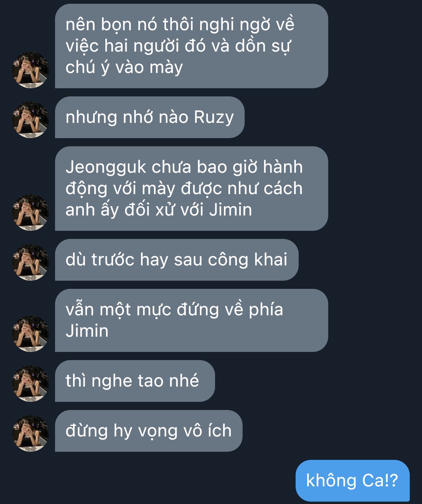This screenshot has height=504, width=422.
Task: Select the 'nhưng nhớ nào Ruzy' message bubble
Action: [x=150, y=117]
